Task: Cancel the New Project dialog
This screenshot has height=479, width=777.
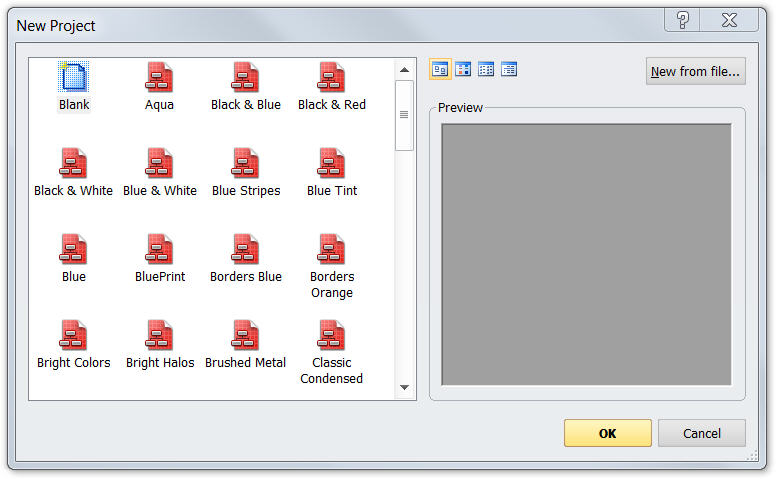Action: [702, 433]
